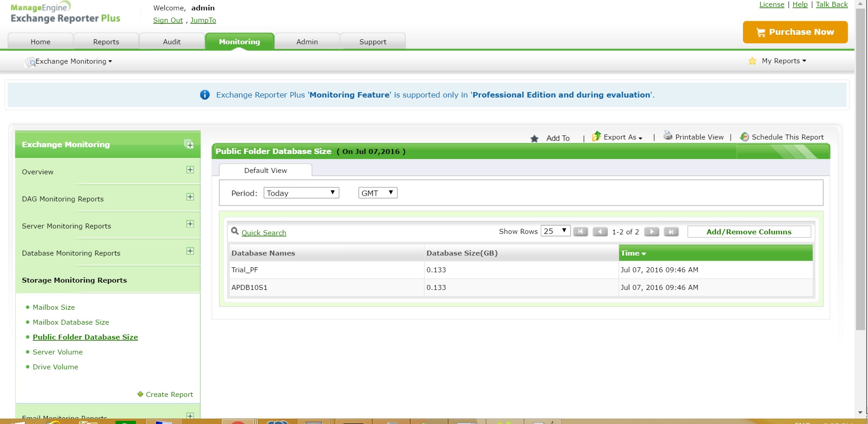The height and width of the screenshot is (424, 868).
Task: Open the Exchange Monitoring dropdown menu
Action: coord(74,61)
